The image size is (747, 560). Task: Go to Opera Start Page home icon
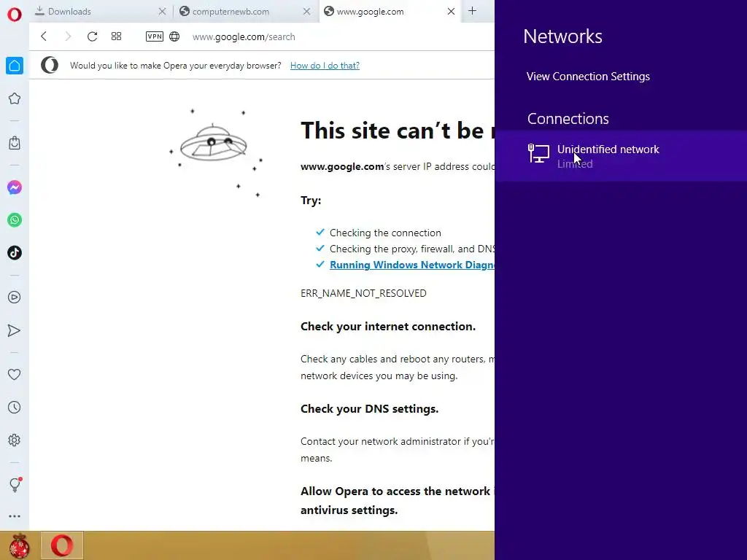click(15, 65)
